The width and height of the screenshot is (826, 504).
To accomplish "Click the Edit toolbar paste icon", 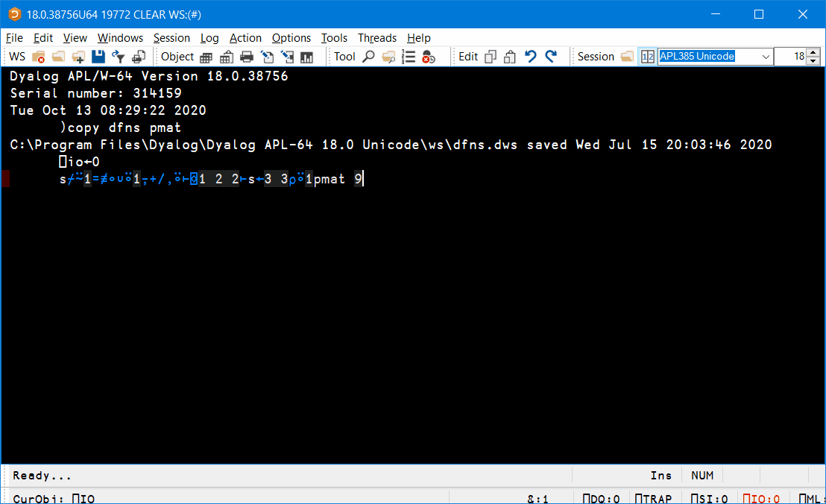I will click(x=510, y=57).
